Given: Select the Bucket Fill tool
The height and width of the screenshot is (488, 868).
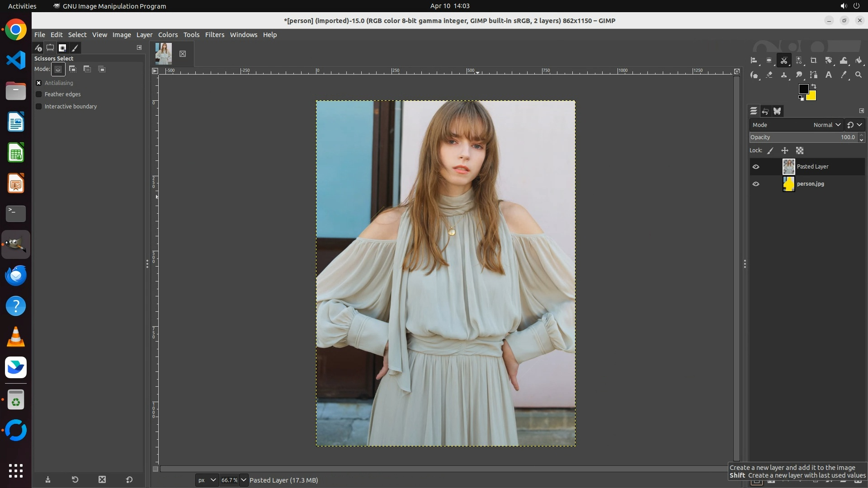Looking at the screenshot, I should 859,61.
